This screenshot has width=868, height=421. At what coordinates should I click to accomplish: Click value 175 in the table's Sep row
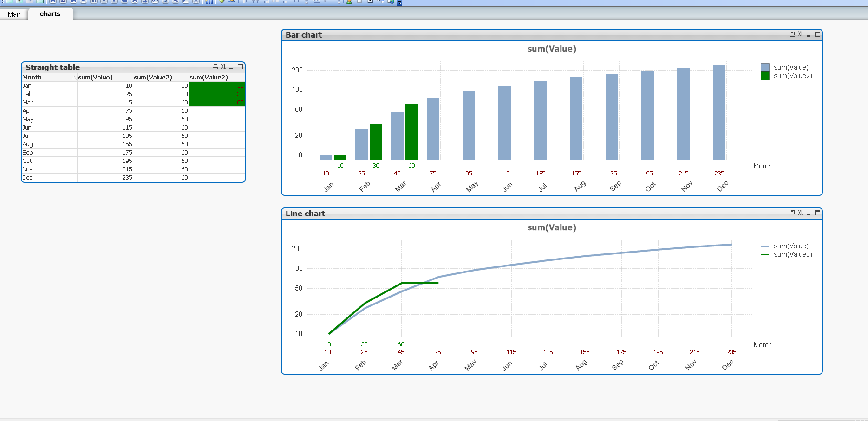(105, 153)
